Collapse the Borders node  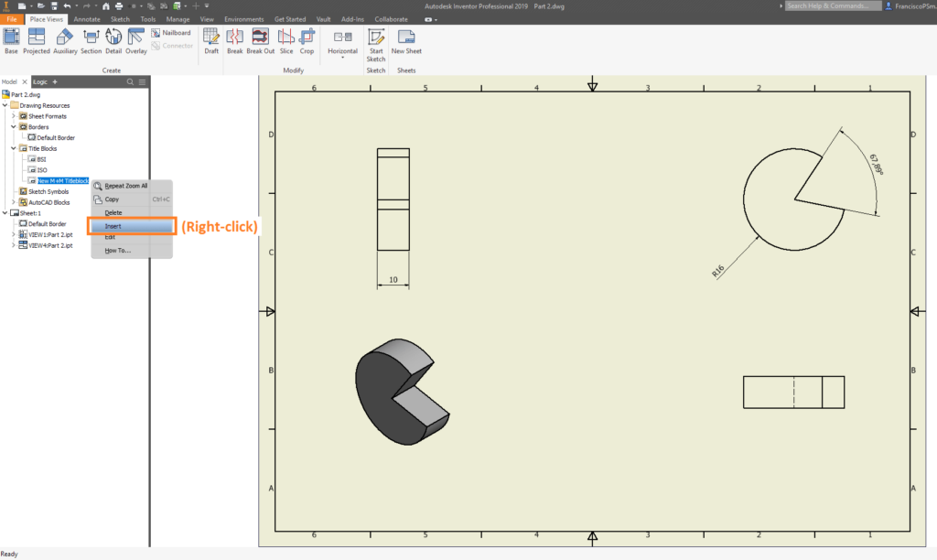14,126
